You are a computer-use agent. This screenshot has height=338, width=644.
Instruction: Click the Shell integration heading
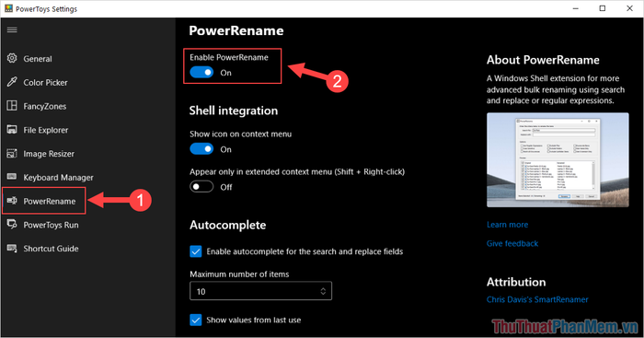coord(234,111)
